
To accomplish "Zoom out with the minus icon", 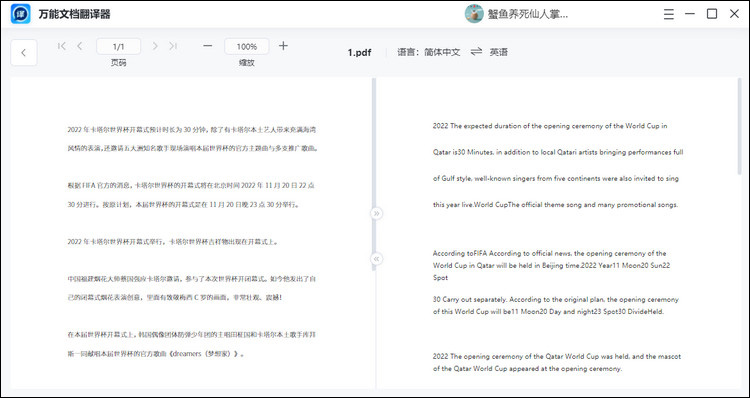I will 208,46.
